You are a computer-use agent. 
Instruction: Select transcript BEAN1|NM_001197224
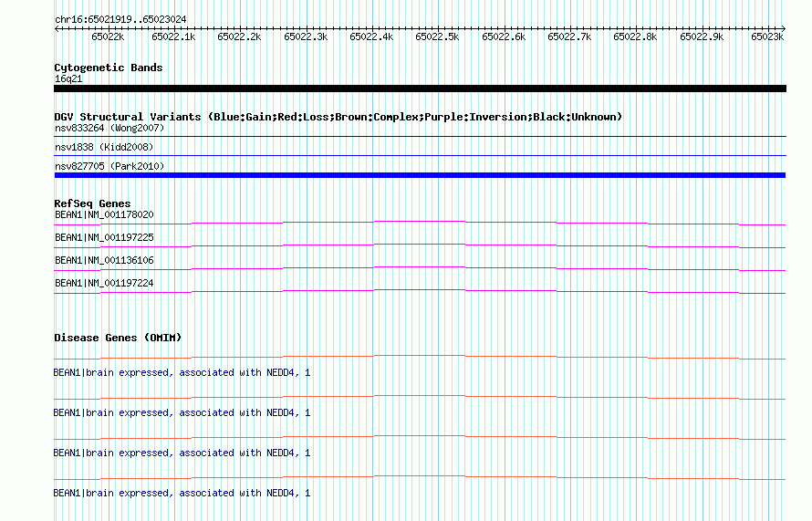[104, 283]
